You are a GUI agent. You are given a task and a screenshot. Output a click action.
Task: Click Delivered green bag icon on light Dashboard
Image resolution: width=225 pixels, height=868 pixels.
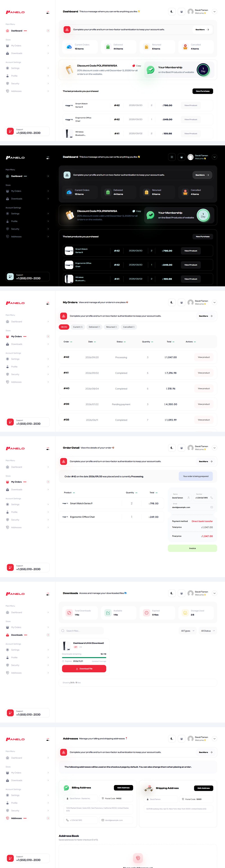[x=108, y=47]
